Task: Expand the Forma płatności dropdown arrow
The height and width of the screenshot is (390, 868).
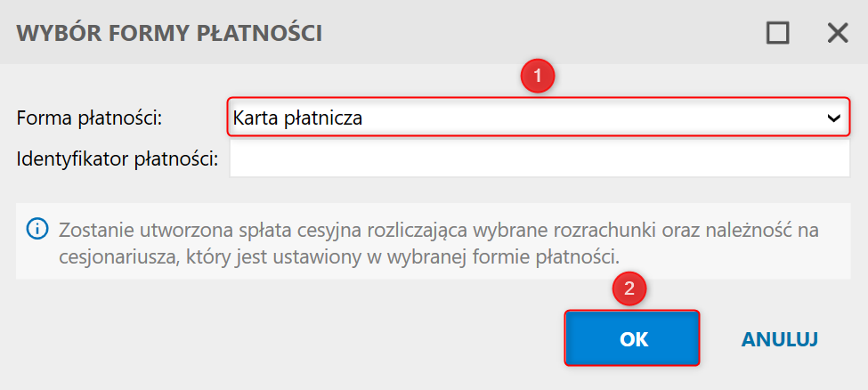Action: tap(834, 118)
